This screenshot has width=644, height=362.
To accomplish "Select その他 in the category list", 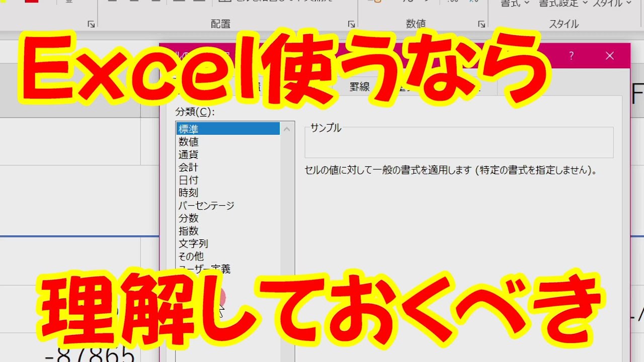I will click(228, 256).
